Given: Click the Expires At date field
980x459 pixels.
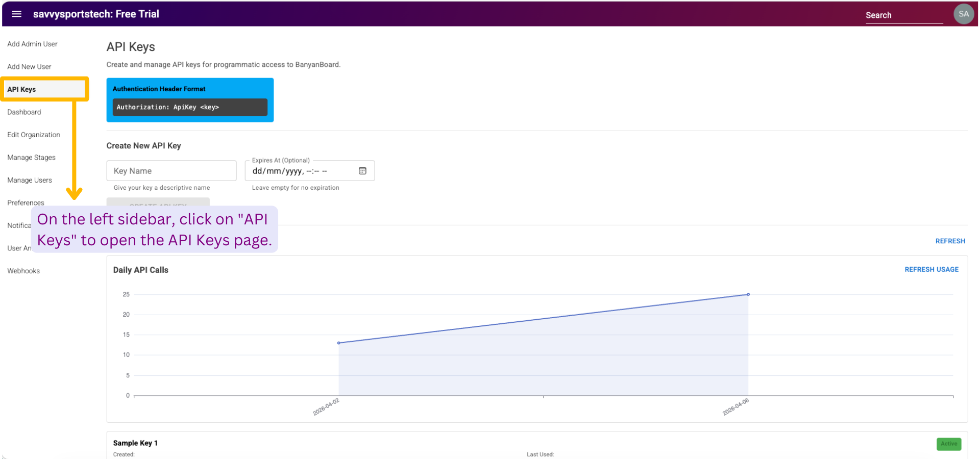Looking at the screenshot, I should click(x=301, y=171).
